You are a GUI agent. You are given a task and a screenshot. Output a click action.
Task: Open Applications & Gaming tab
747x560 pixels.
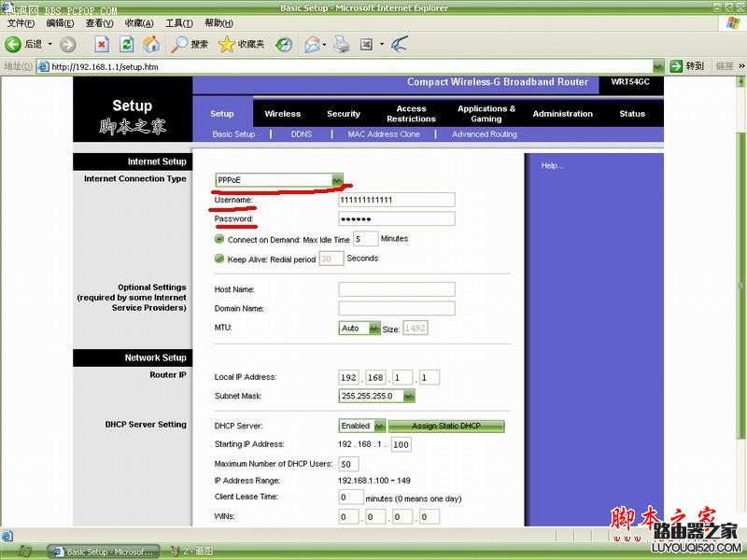point(486,113)
